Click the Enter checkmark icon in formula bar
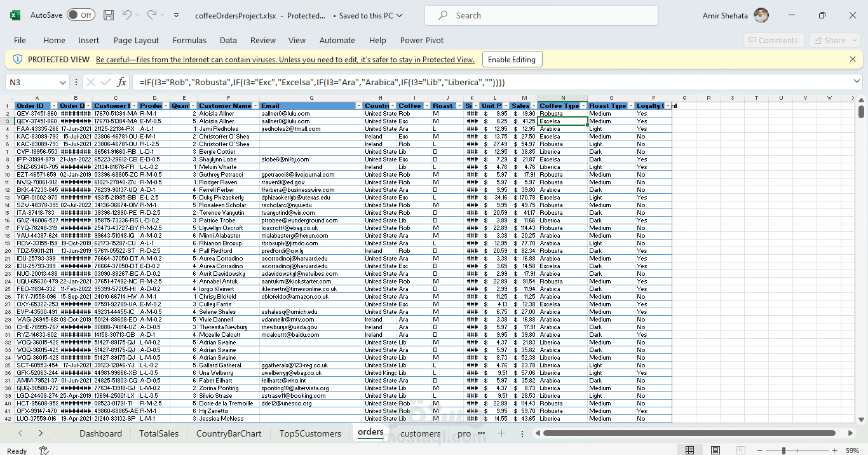The width and height of the screenshot is (868, 455). coord(105,83)
